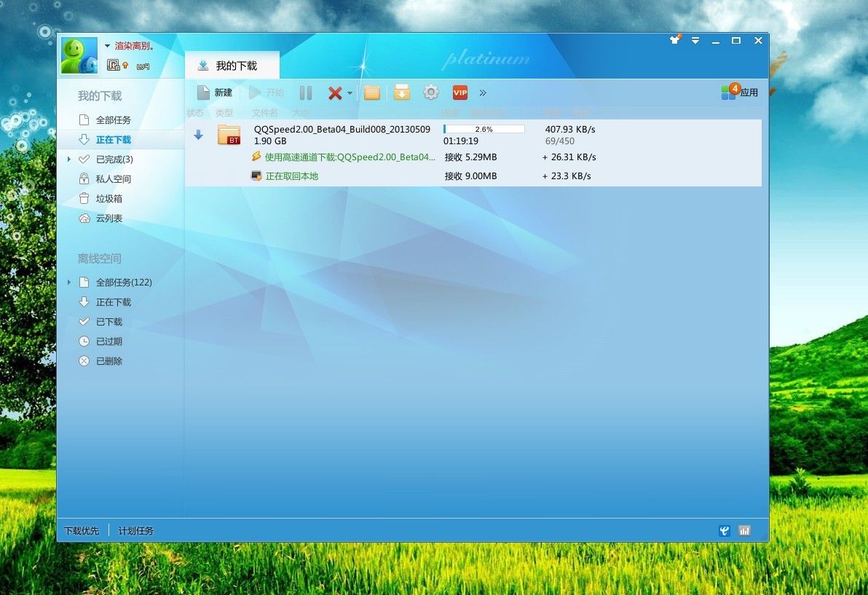868x595 pixels.
Task: Select 正在下载 under 我的下载
Action: point(113,140)
